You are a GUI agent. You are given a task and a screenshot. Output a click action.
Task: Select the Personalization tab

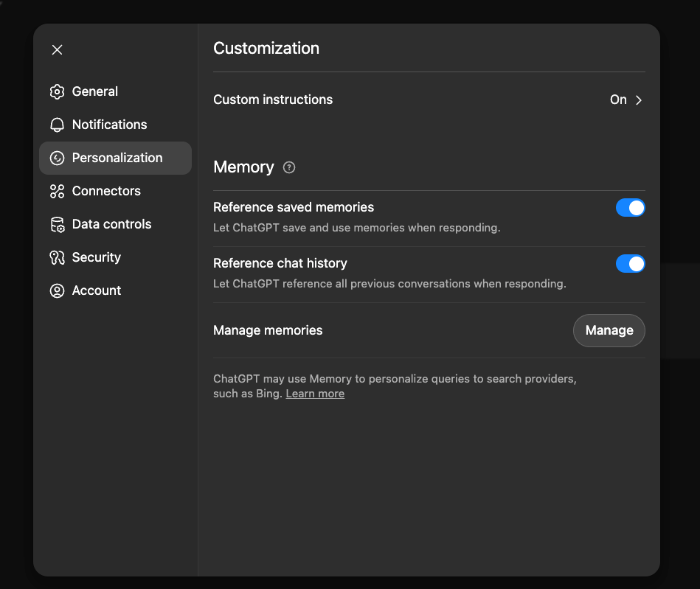tap(115, 158)
